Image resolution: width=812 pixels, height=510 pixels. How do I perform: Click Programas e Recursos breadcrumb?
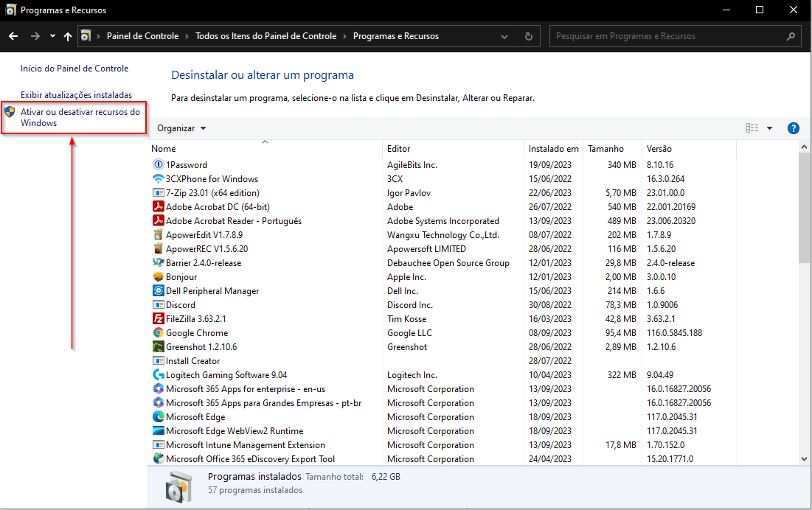tap(395, 36)
